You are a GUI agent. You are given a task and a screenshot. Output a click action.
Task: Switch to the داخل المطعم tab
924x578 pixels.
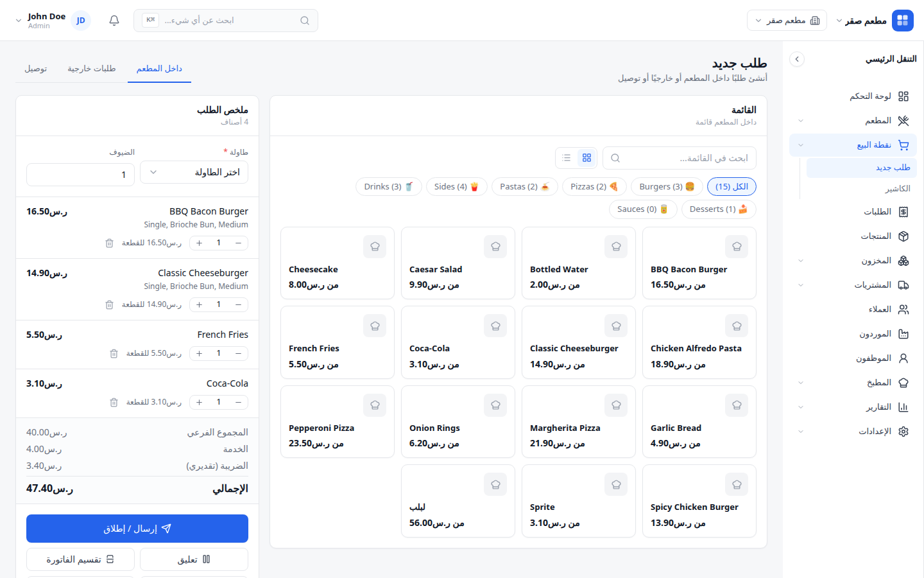(x=159, y=69)
